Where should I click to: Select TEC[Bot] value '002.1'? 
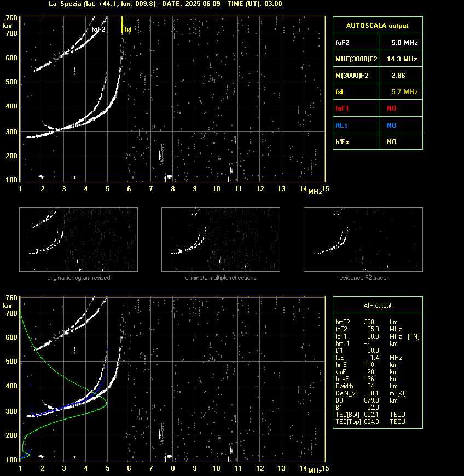point(372,415)
